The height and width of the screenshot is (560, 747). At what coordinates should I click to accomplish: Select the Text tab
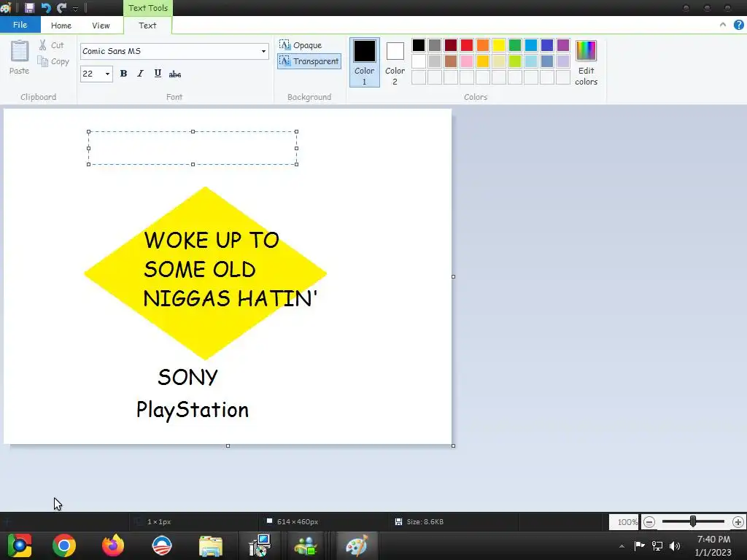coord(147,26)
